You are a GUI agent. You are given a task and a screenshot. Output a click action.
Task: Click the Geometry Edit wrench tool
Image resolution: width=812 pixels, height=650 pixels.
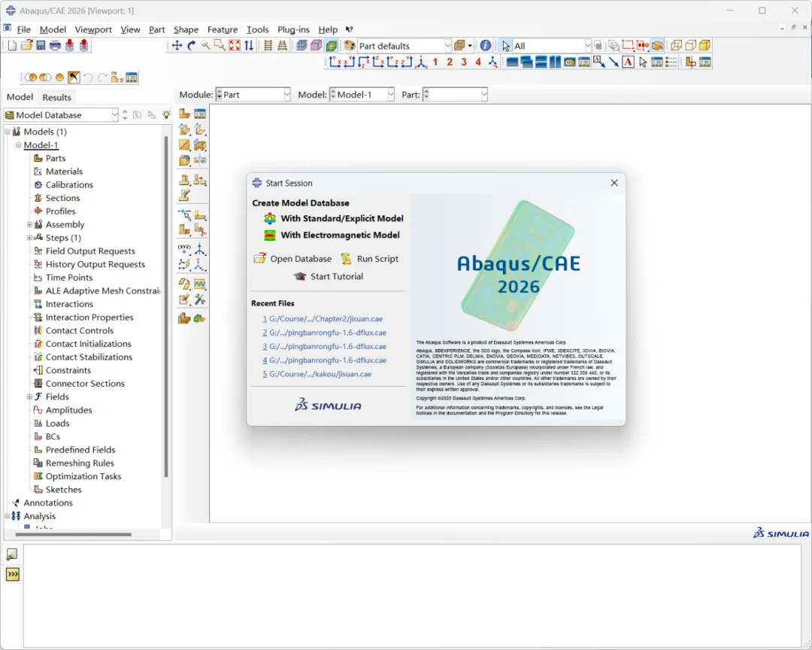(x=200, y=299)
